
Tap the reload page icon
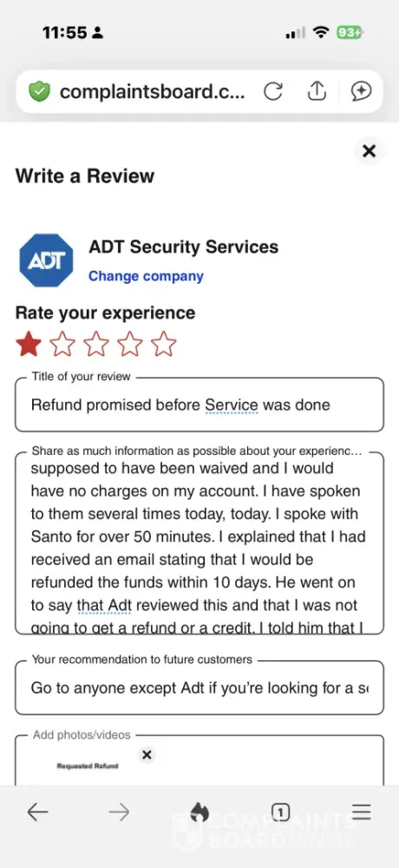pos(273,91)
